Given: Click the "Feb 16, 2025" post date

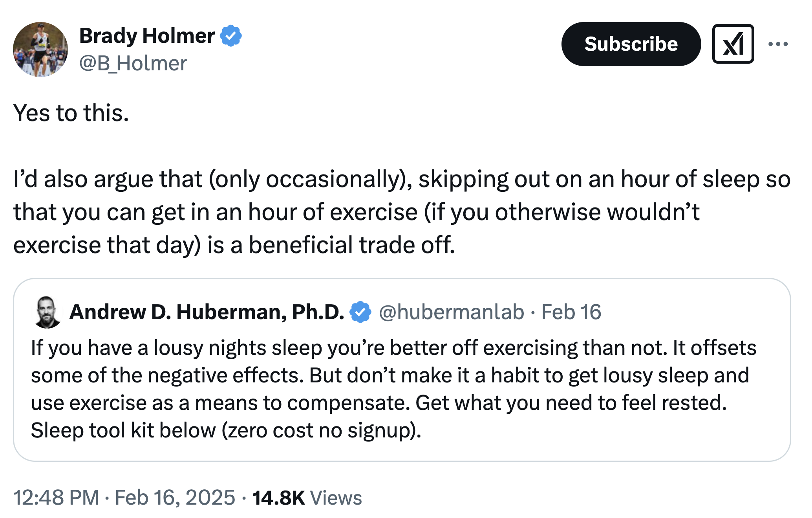Looking at the screenshot, I should 175,498.
